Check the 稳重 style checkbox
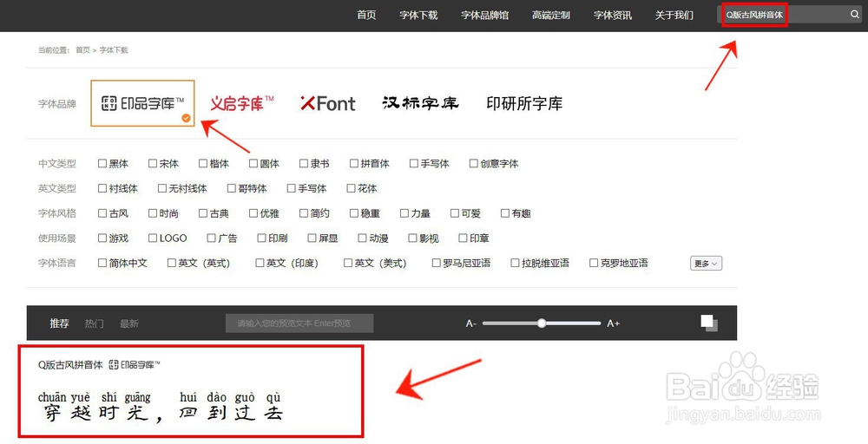 click(354, 212)
